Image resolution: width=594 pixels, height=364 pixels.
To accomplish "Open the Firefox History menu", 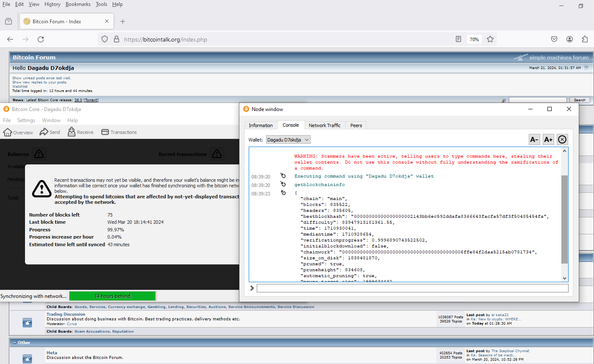I will tap(53, 4).
